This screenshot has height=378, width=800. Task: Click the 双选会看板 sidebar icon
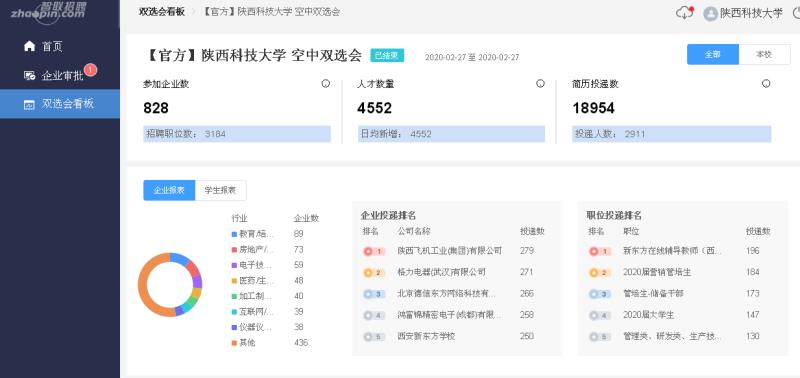30,104
